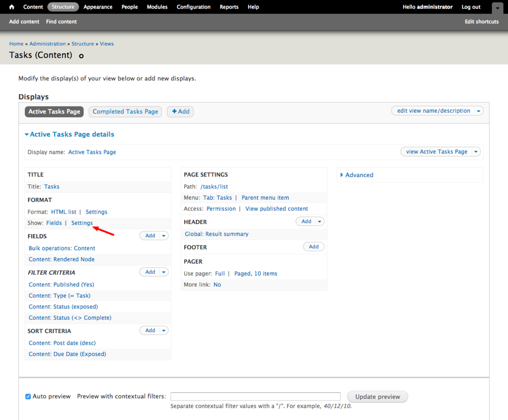This screenshot has width=508, height=420.
Task: Click the Update preview button
Action: 377,397
